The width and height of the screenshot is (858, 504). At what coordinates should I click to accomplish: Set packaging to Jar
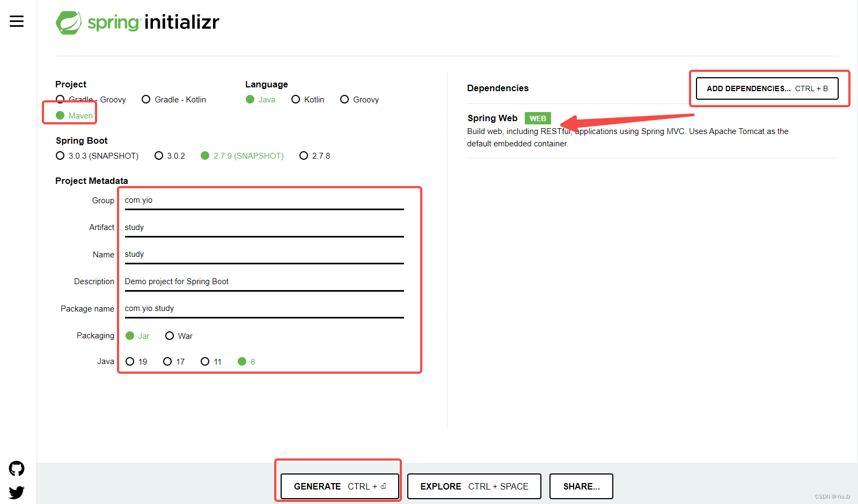pyautogui.click(x=137, y=336)
